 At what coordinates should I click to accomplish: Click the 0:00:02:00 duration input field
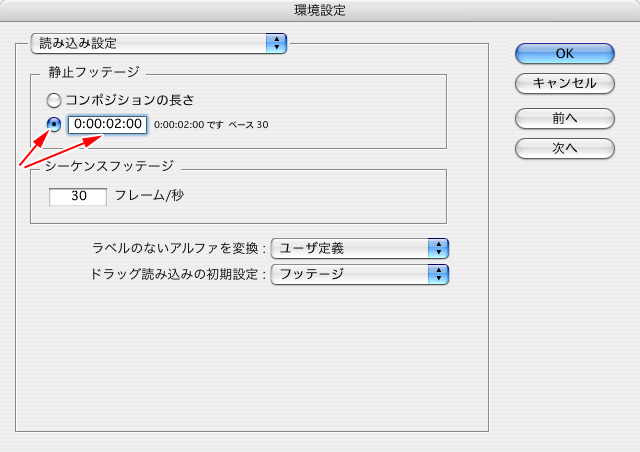(107, 125)
